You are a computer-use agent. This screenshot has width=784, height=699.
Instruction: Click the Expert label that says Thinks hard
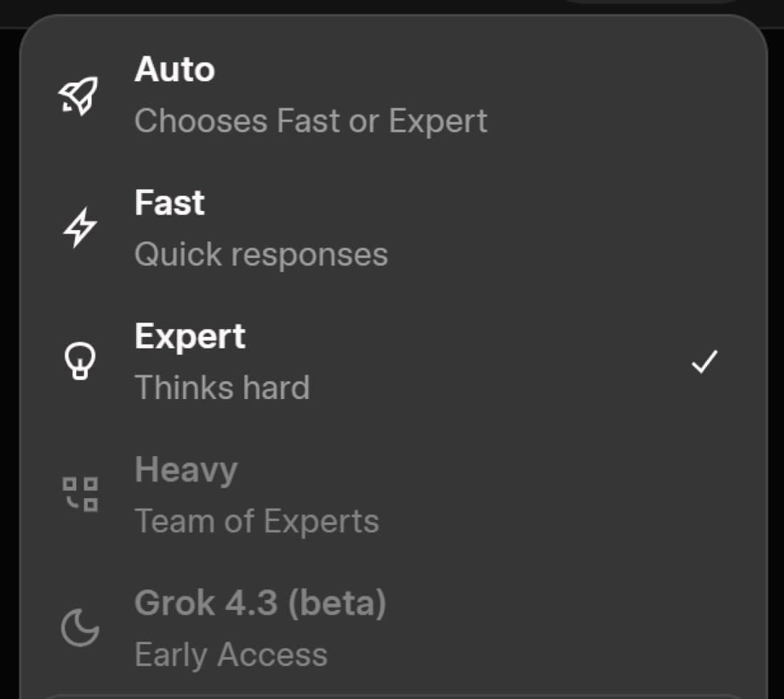click(222, 387)
